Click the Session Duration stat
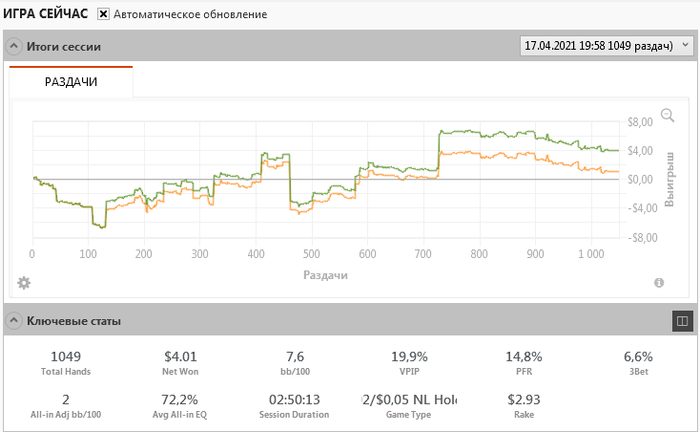Screen dimensions: 700x432 295,406
